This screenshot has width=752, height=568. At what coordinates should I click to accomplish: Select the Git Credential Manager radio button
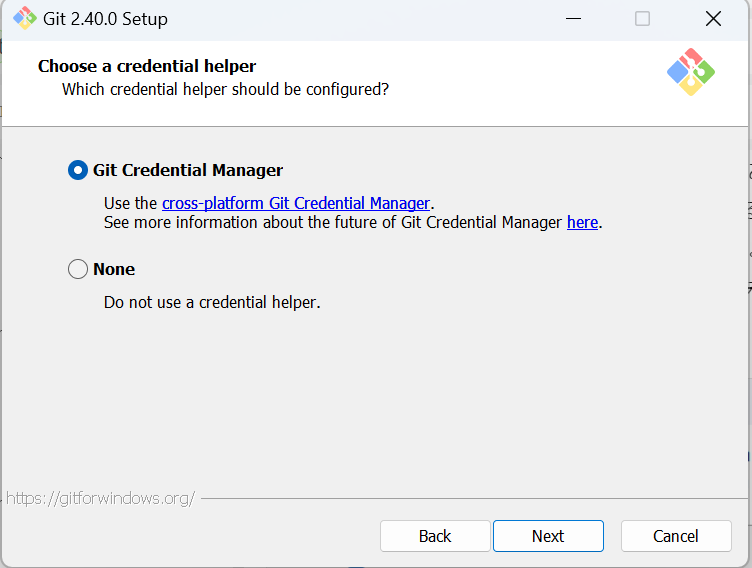78,170
